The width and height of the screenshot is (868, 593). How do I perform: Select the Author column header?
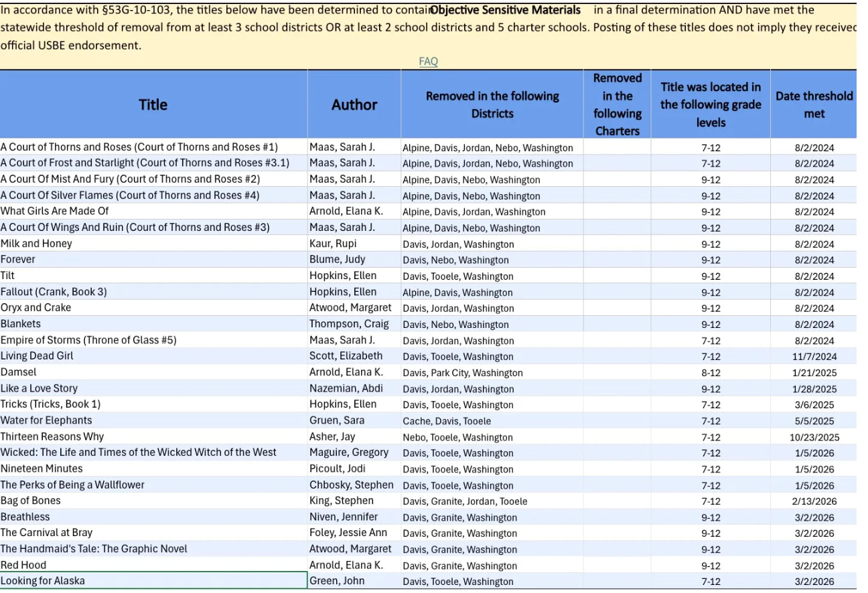(354, 104)
